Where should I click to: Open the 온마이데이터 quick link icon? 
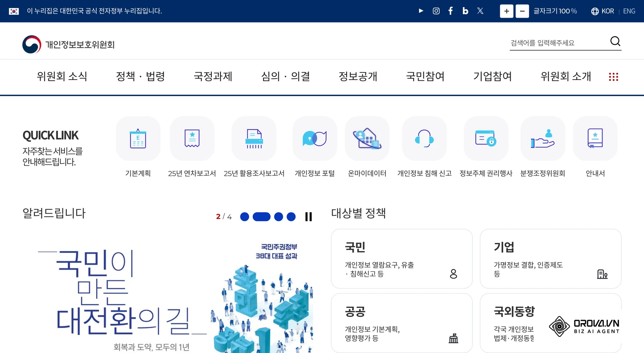pyautogui.click(x=367, y=139)
